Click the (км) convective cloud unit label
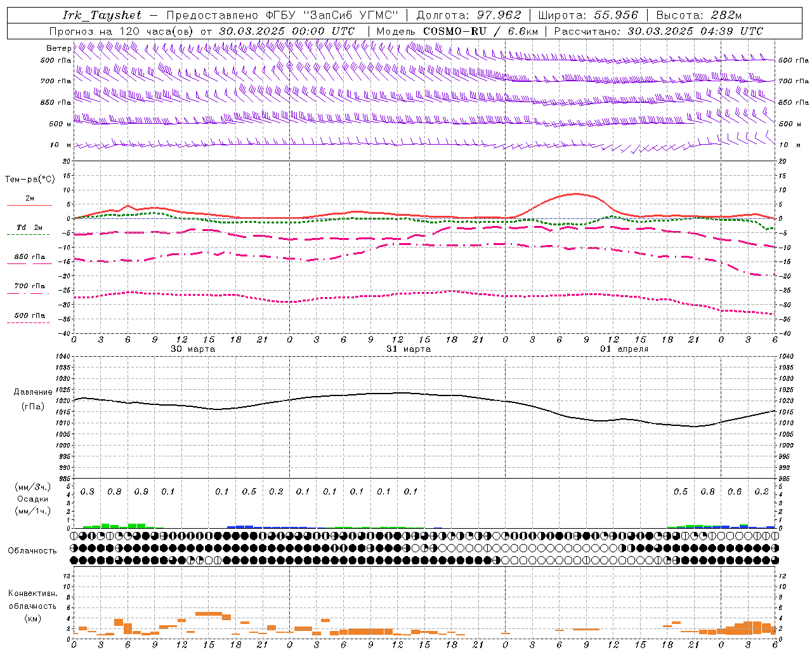The image size is (812, 650). 32,618
